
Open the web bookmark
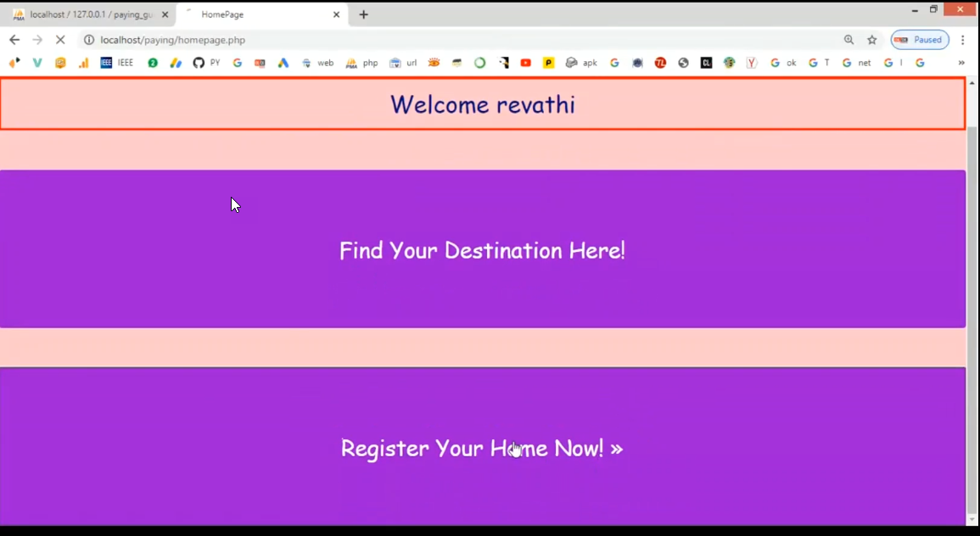coord(318,63)
